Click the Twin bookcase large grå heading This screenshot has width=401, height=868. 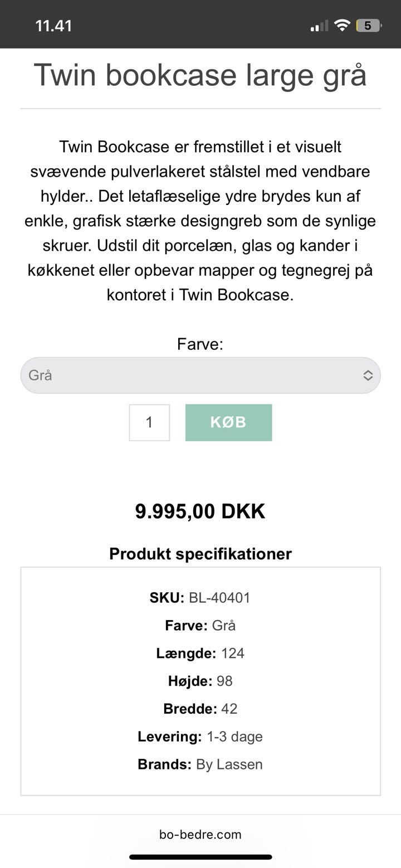point(200,75)
